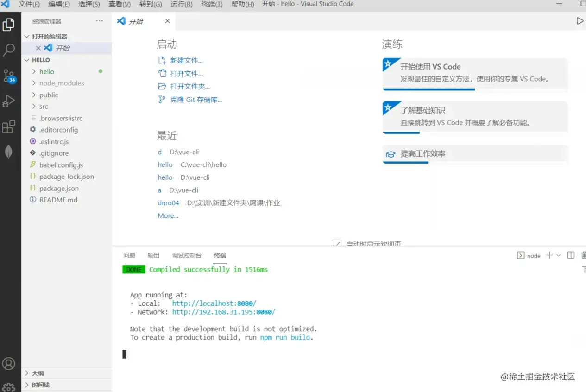Viewport: 586px width, 392px height.
Task: Collapse the 打开的编辑器 section
Action: click(x=26, y=36)
